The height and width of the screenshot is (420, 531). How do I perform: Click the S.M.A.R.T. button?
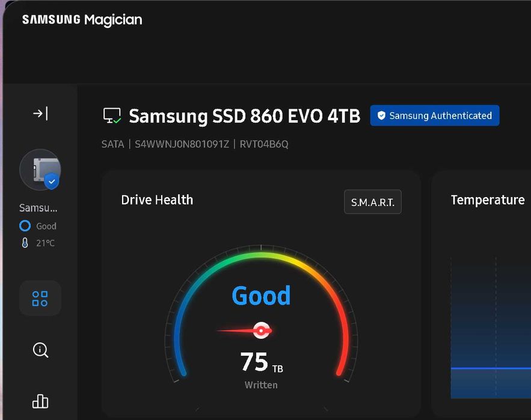(372, 202)
